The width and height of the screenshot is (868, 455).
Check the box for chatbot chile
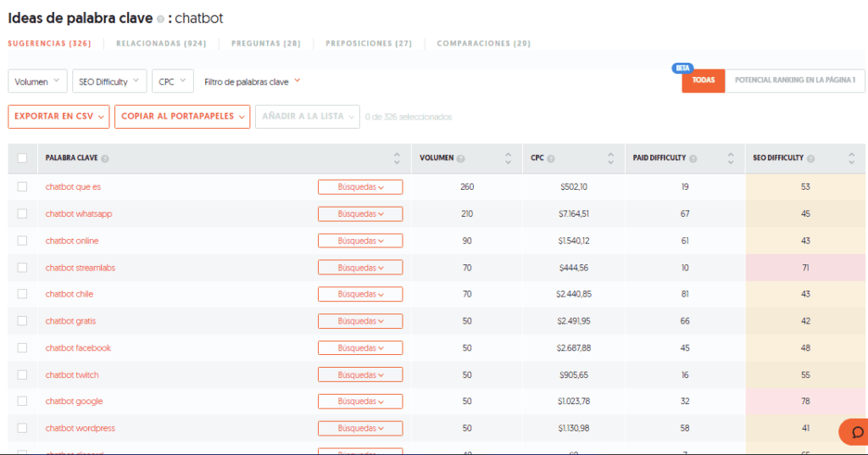pyautogui.click(x=22, y=294)
